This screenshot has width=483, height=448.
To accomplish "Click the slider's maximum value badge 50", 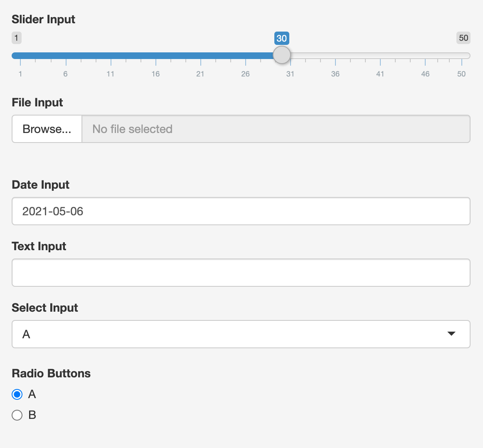I will (463, 38).
